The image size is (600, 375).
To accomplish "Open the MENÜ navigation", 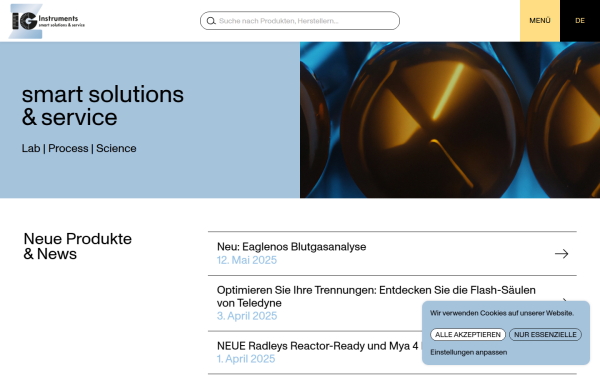I will point(540,21).
